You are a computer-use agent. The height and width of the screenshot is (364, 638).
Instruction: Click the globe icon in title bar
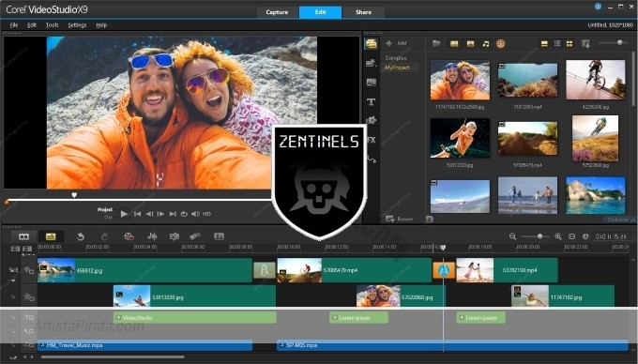pyautogui.click(x=598, y=7)
